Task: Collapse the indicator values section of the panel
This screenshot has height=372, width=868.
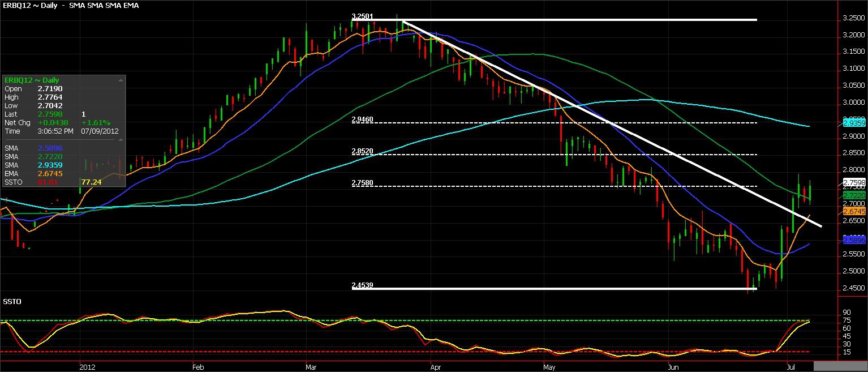Action: (120, 140)
